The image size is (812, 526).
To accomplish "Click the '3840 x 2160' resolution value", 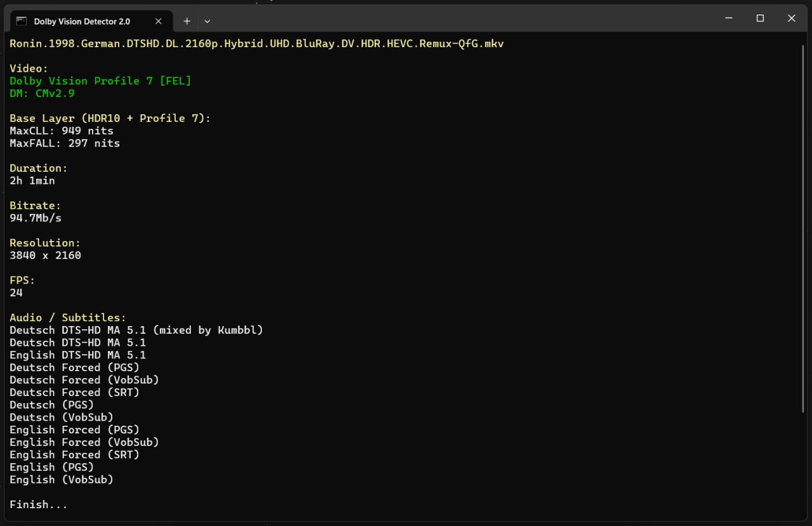I will [45, 256].
